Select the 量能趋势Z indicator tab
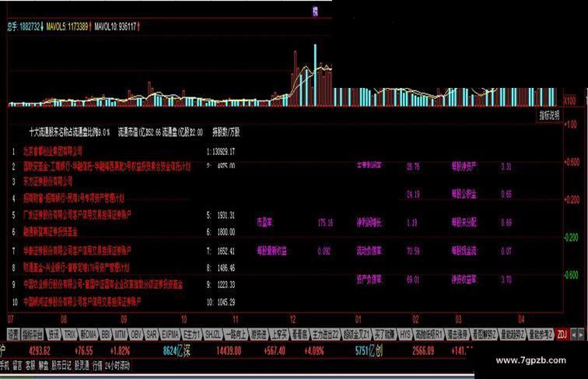The width and height of the screenshot is (588, 379). [x=513, y=335]
